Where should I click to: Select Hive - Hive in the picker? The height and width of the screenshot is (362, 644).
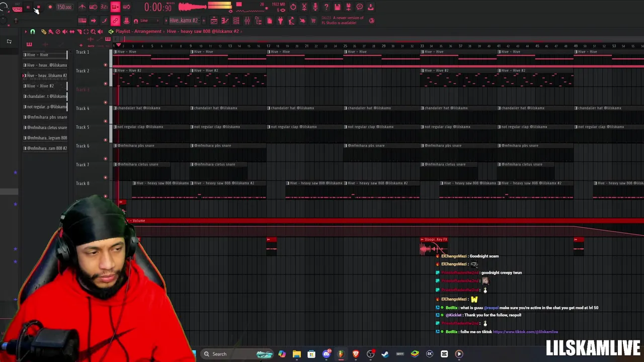pyautogui.click(x=45, y=55)
